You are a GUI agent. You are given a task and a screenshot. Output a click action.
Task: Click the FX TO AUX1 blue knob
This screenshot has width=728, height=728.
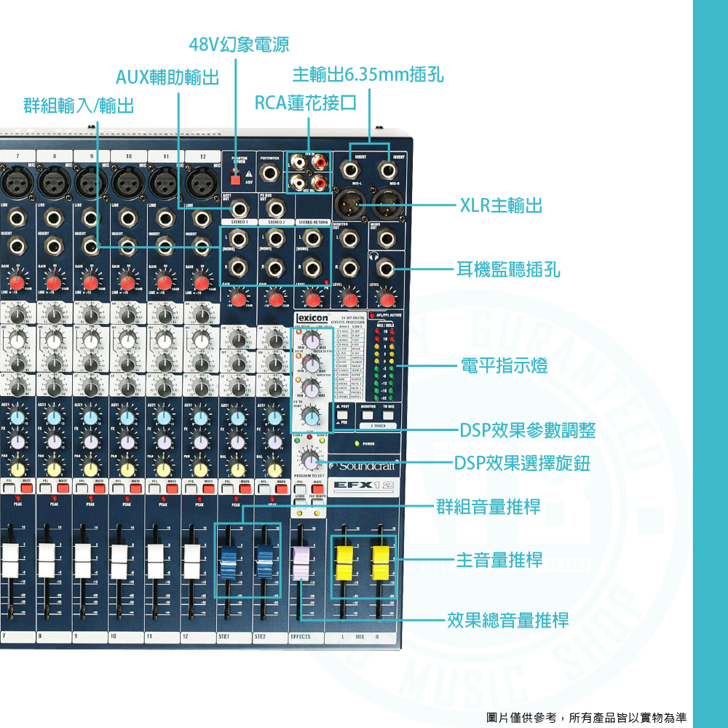pos(310,416)
